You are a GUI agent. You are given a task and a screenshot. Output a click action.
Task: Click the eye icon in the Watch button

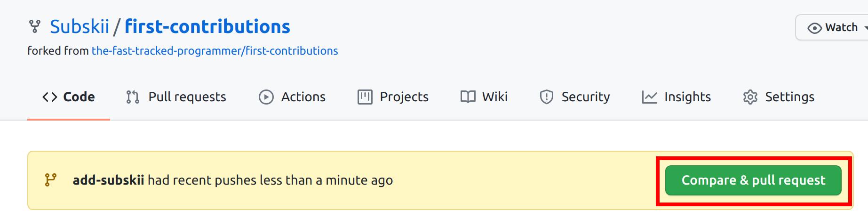(x=814, y=28)
